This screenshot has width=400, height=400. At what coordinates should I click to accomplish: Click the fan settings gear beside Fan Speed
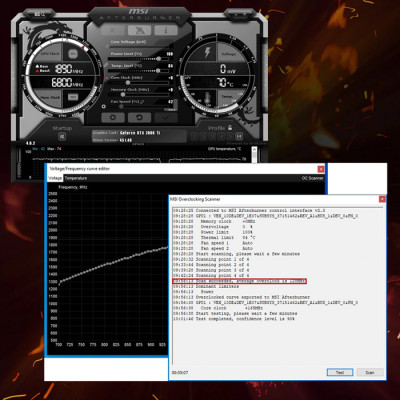pyautogui.click(x=104, y=106)
